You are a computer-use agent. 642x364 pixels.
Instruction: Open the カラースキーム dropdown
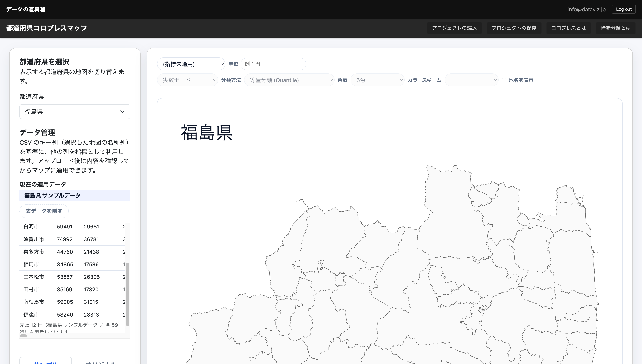pos(471,80)
